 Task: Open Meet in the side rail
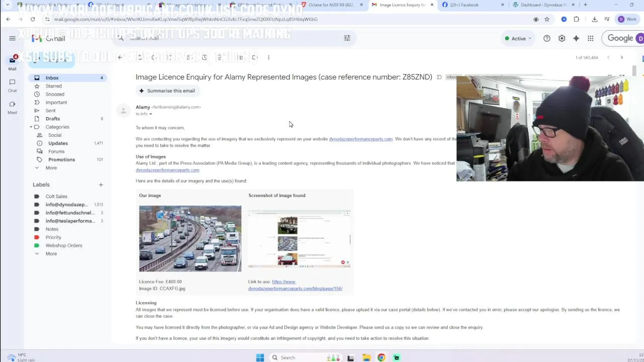(12, 107)
